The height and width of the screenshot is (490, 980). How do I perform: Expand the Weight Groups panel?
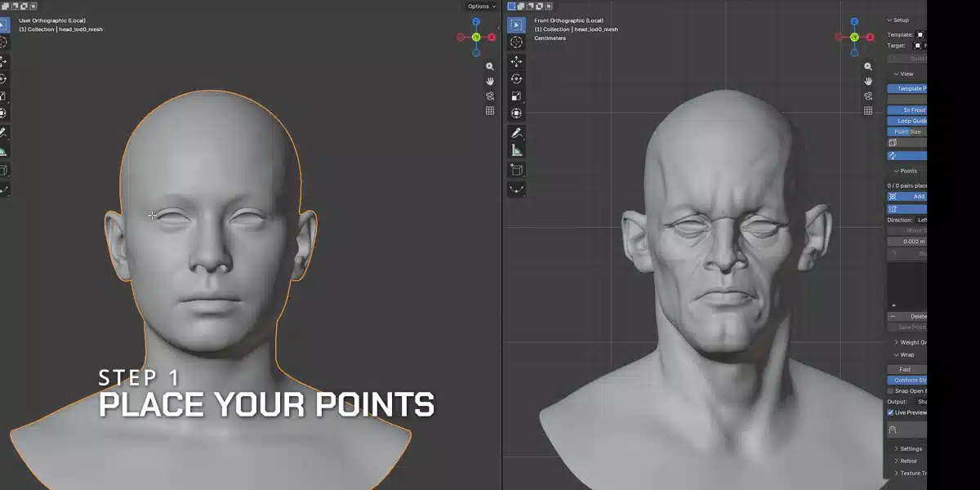click(x=911, y=342)
